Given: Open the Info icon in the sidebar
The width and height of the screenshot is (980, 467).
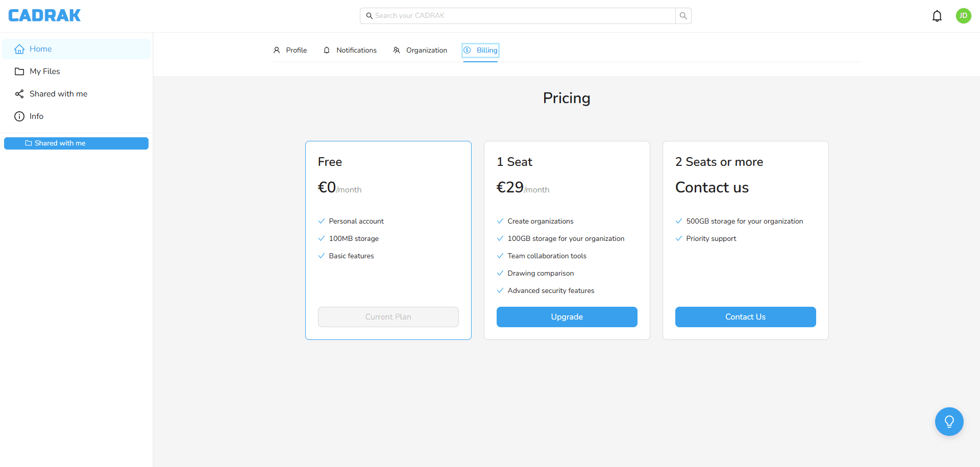Looking at the screenshot, I should [x=18, y=116].
